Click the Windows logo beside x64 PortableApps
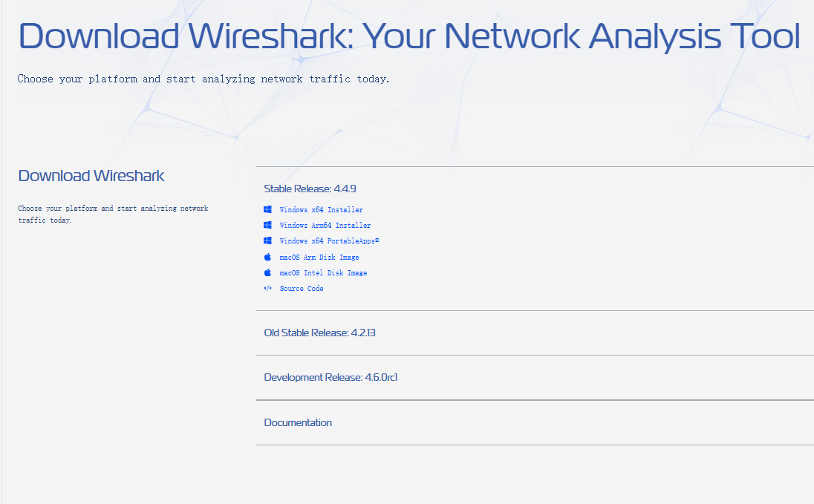814x504 pixels. click(x=267, y=240)
